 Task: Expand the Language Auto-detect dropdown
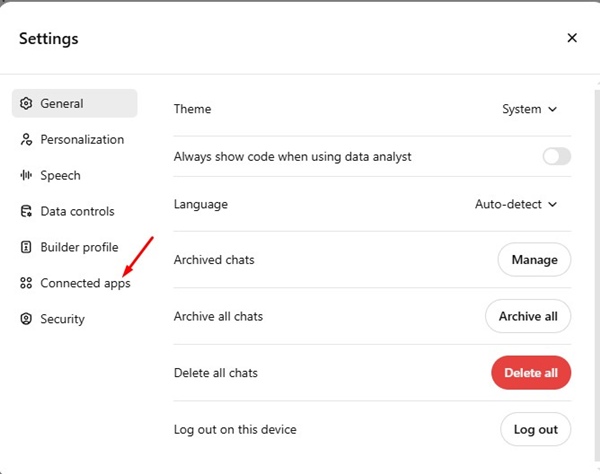(x=515, y=204)
